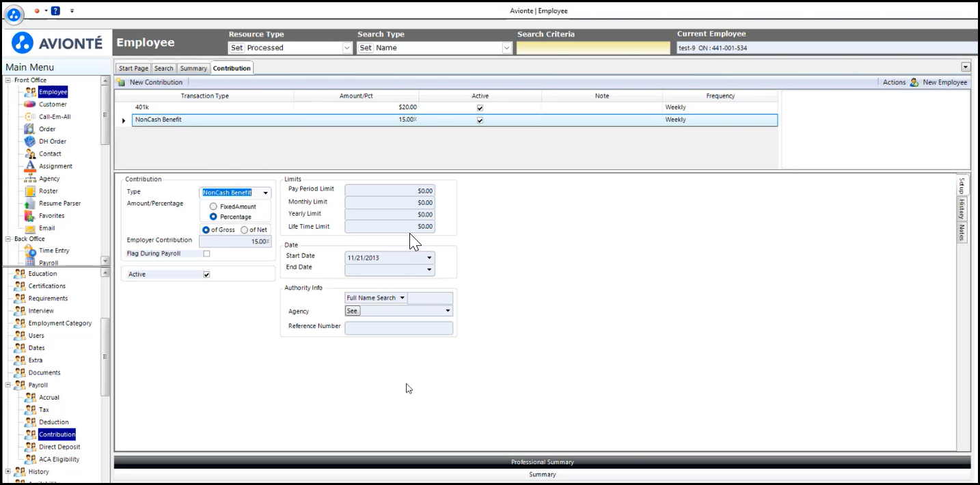
Task: Open the Resource Type dropdown
Action: pyautogui.click(x=346, y=48)
